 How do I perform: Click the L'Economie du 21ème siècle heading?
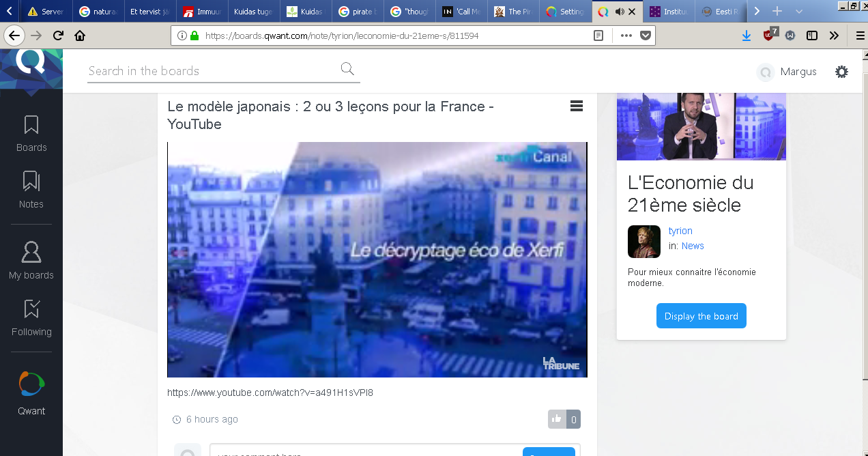691,194
